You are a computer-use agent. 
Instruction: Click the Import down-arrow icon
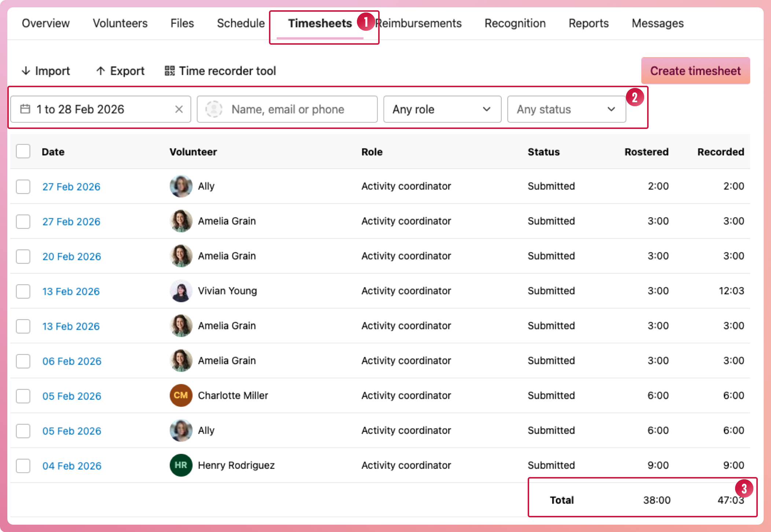point(26,71)
